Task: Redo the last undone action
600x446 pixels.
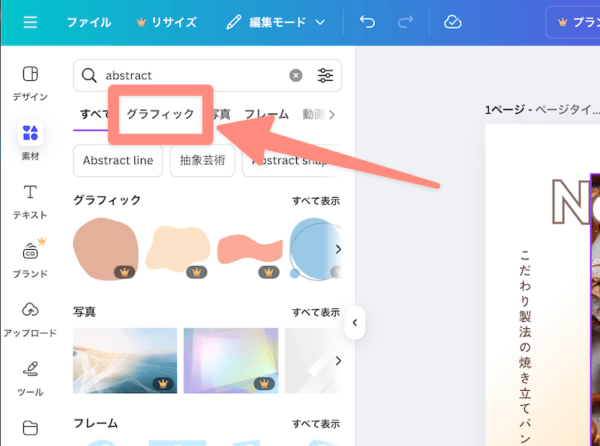Action: [x=405, y=22]
